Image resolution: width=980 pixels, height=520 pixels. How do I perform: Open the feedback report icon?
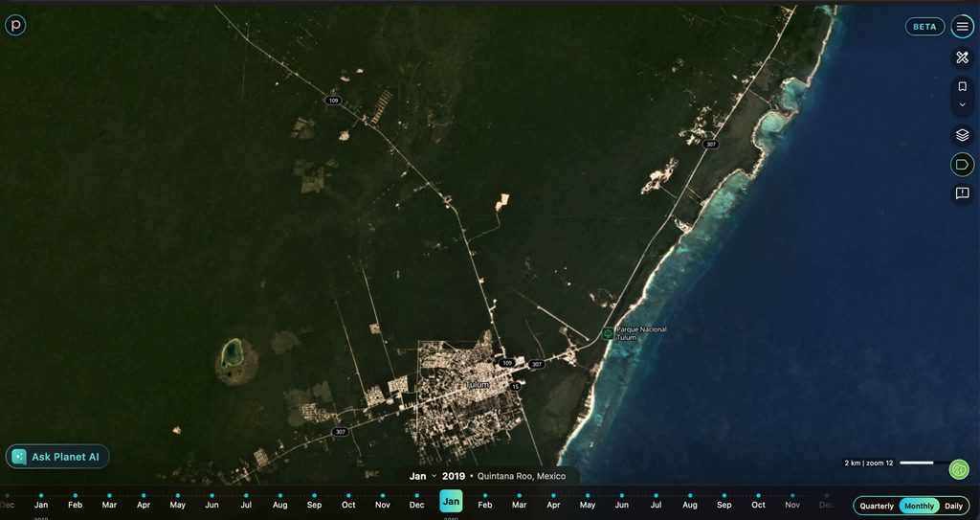(x=963, y=193)
